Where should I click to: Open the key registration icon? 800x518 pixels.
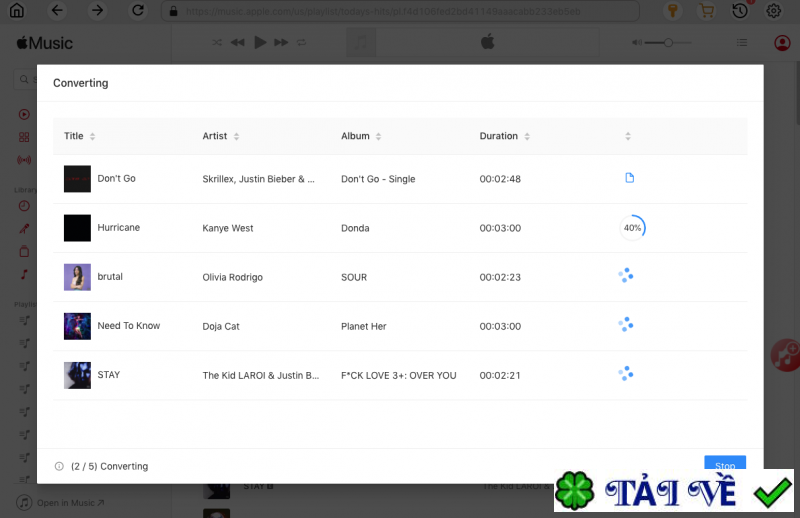[x=673, y=11]
